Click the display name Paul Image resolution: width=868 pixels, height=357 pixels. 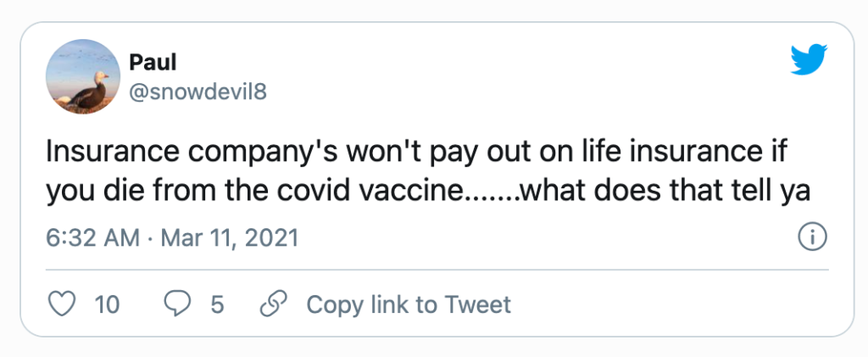tap(153, 63)
